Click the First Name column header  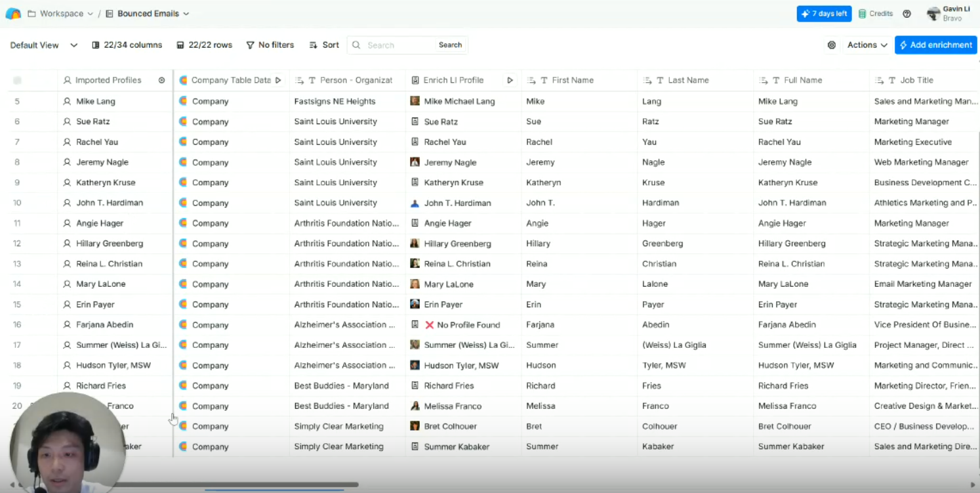pyautogui.click(x=580, y=80)
